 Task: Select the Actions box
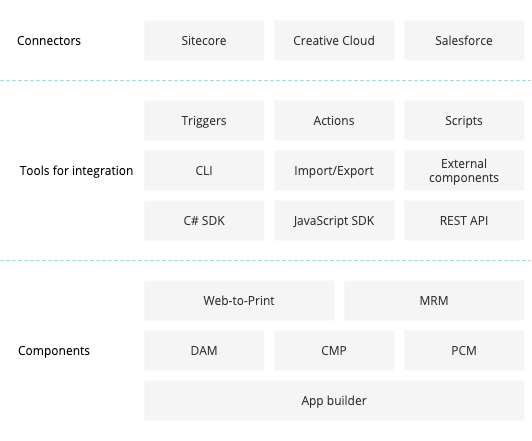[x=334, y=120]
